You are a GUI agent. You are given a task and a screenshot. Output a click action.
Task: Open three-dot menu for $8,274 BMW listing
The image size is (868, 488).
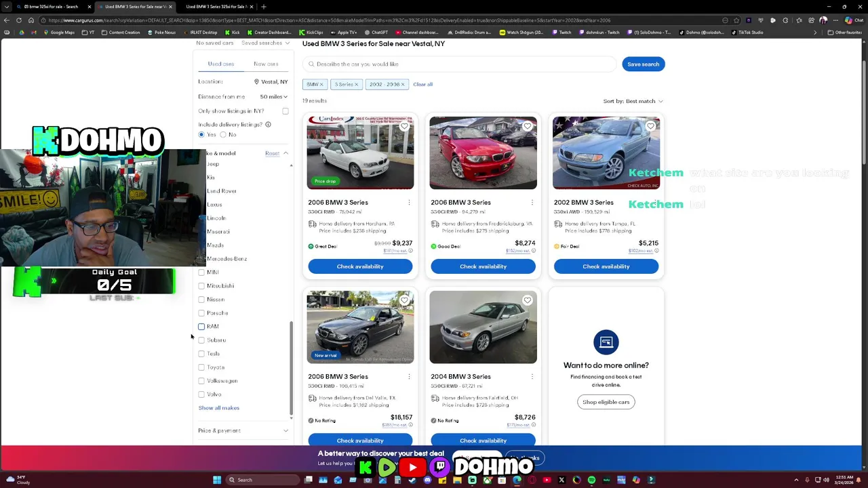click(532, 202)
